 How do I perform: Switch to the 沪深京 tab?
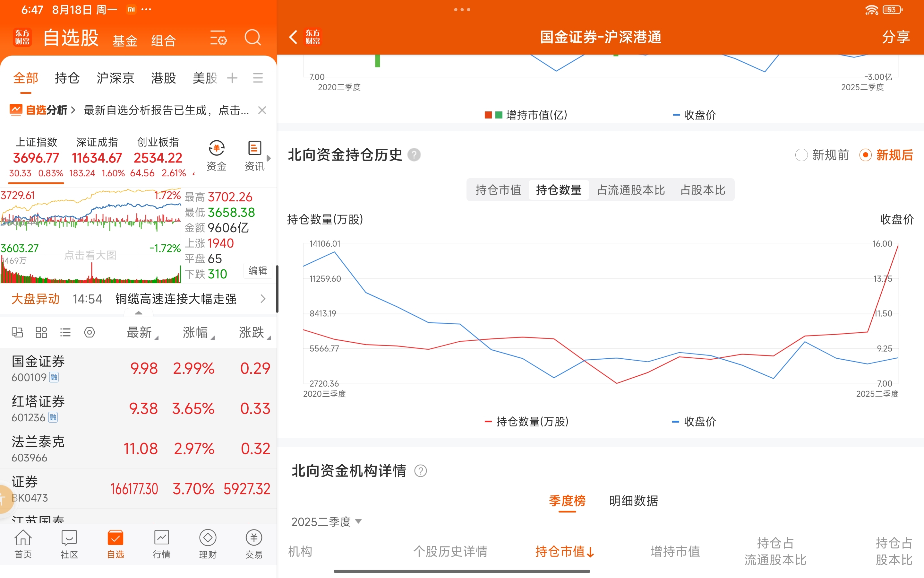click(x=115, y=78)
